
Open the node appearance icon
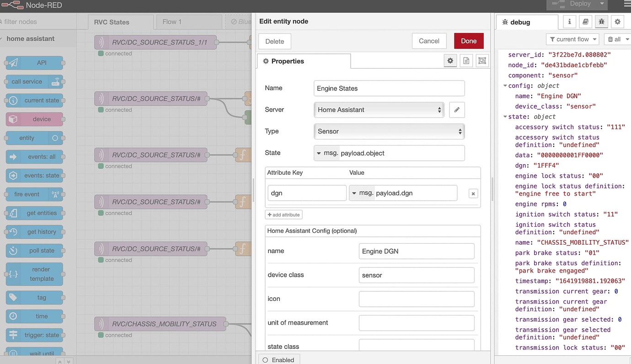tap(481, 61)
